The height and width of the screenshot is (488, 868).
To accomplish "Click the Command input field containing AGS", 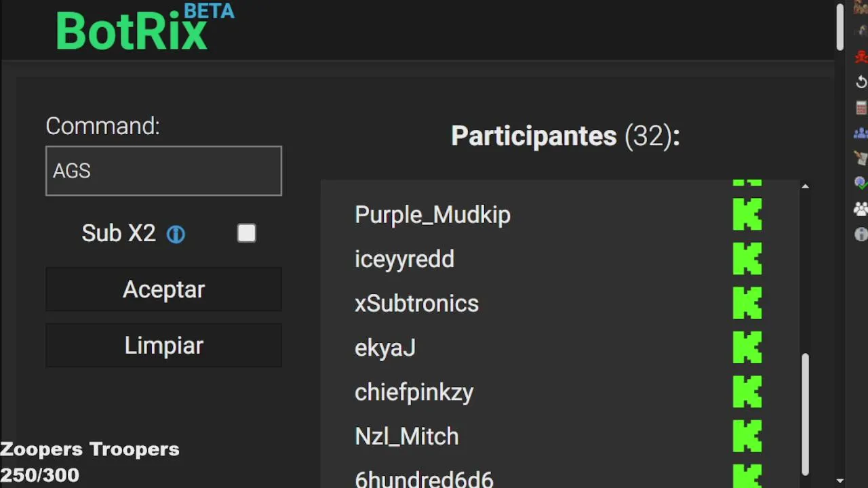I will click(163, 171).
